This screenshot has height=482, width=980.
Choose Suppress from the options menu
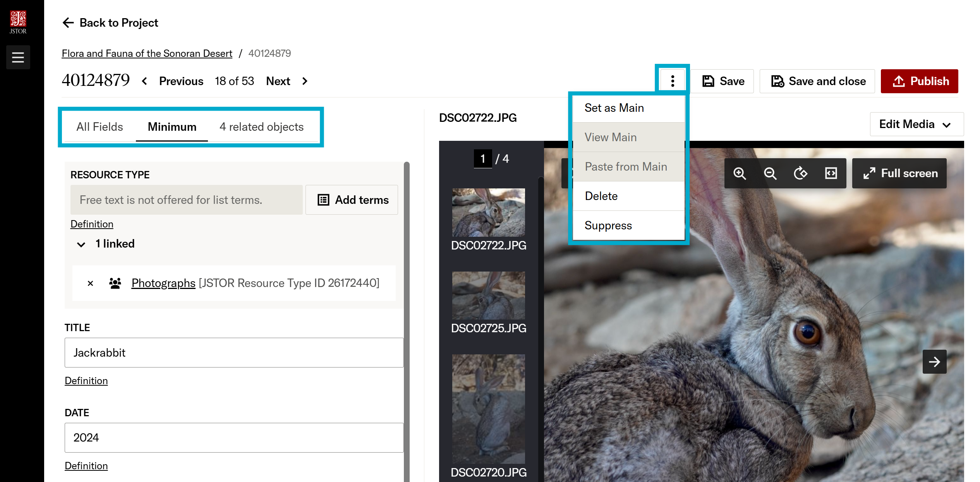coord(629,226)
